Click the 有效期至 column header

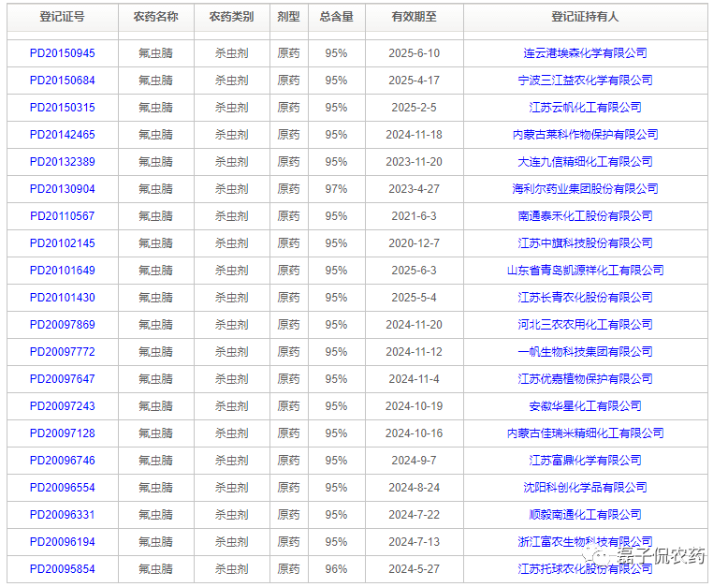[415, 17]
